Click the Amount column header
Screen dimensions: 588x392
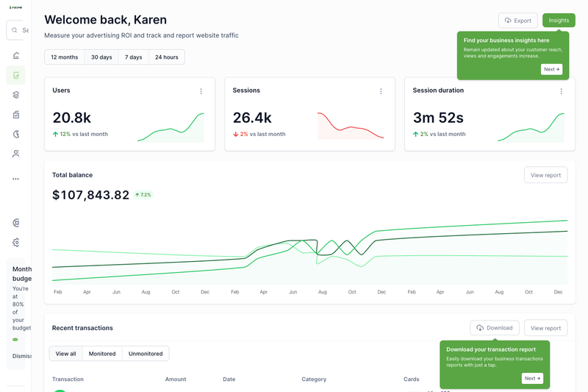176,379
